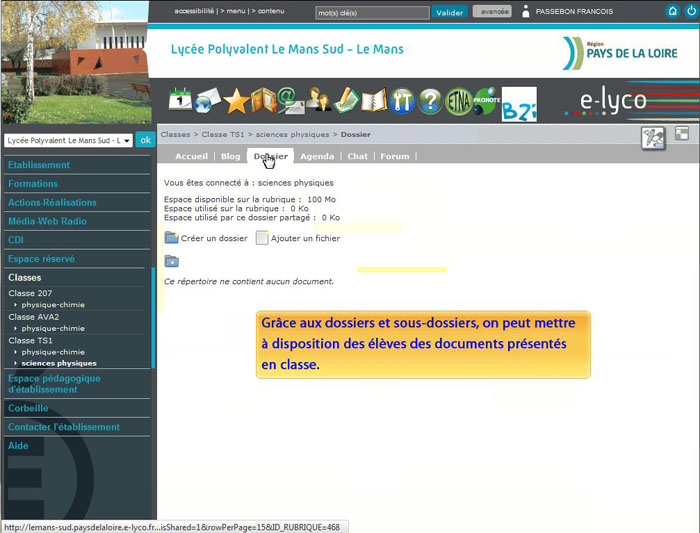Open Corbeille in sidebar
700x533 pixels.
(28, 408)
